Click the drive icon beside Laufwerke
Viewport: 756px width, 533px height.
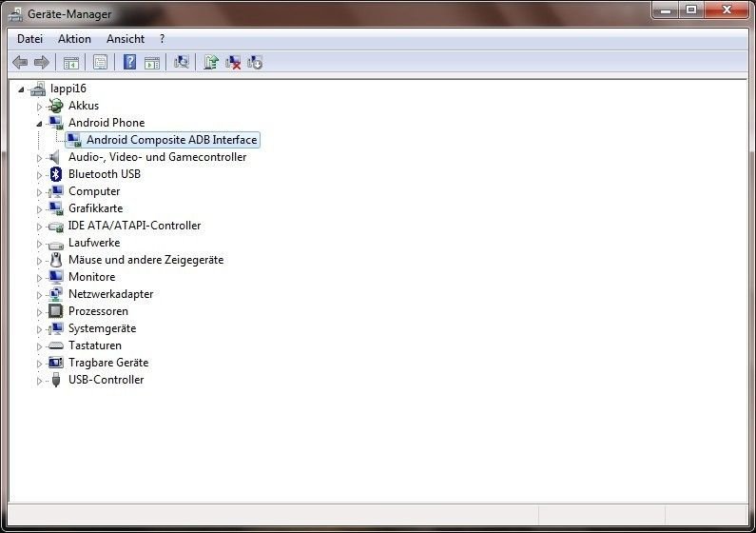[x=56, y=245]
